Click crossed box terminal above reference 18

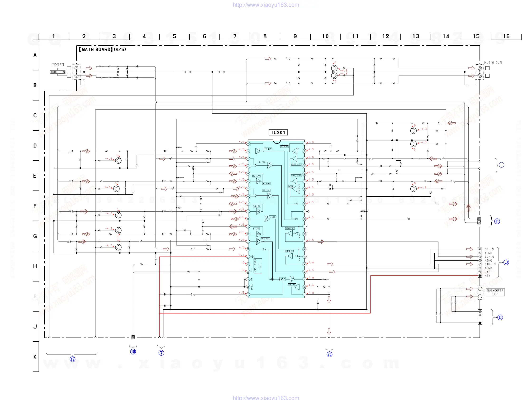coord(133,337)
